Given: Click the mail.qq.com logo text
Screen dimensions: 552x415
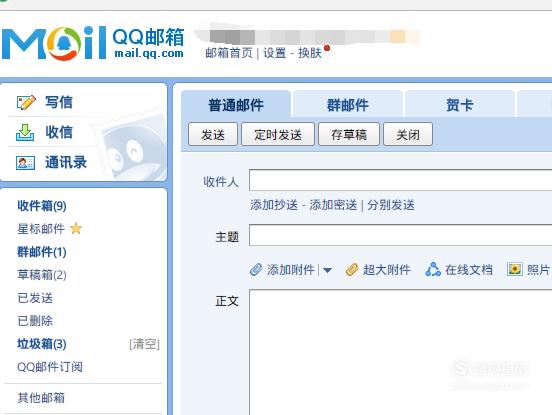Looking at the screenshot, I should coord(149,53).
